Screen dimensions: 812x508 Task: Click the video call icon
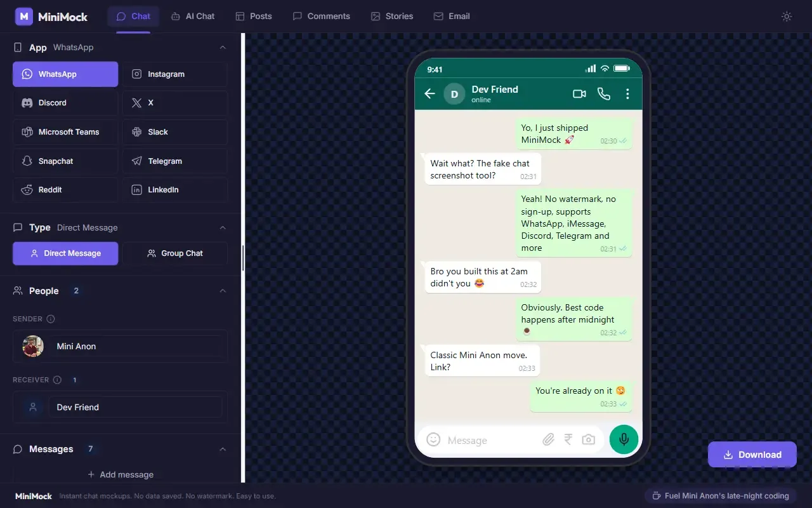point(579,94)
